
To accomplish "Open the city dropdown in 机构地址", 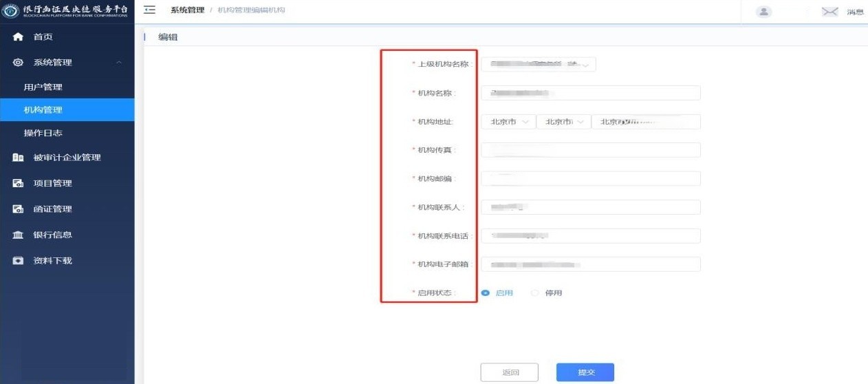I will tap(563, 122).
